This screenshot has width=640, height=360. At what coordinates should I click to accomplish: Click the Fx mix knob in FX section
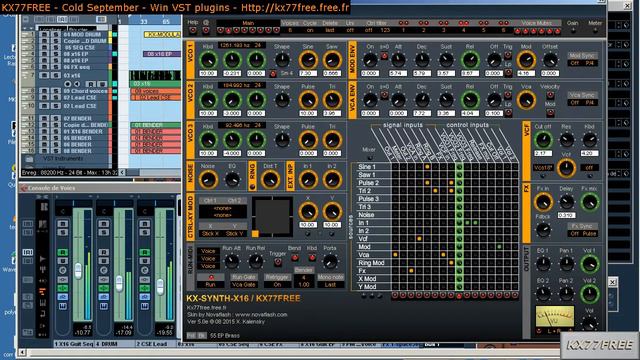[589, 202]
